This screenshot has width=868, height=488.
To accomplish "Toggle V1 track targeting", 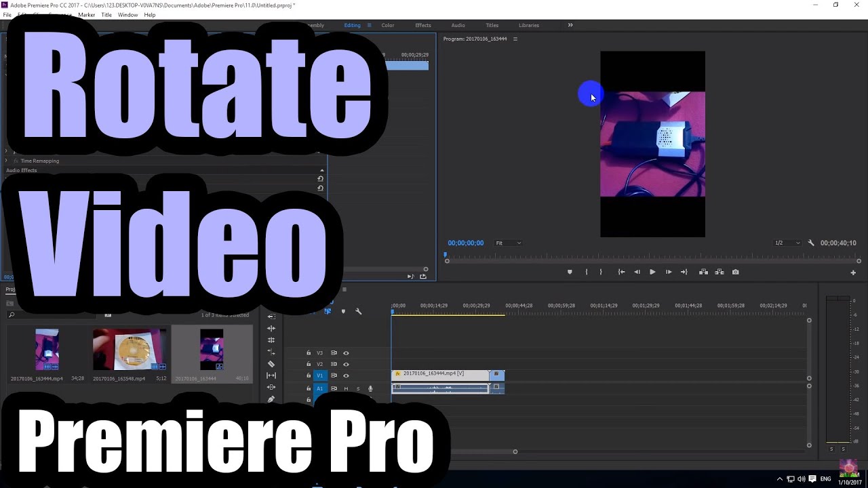I will pyautogui.click(x=320, y=375).
